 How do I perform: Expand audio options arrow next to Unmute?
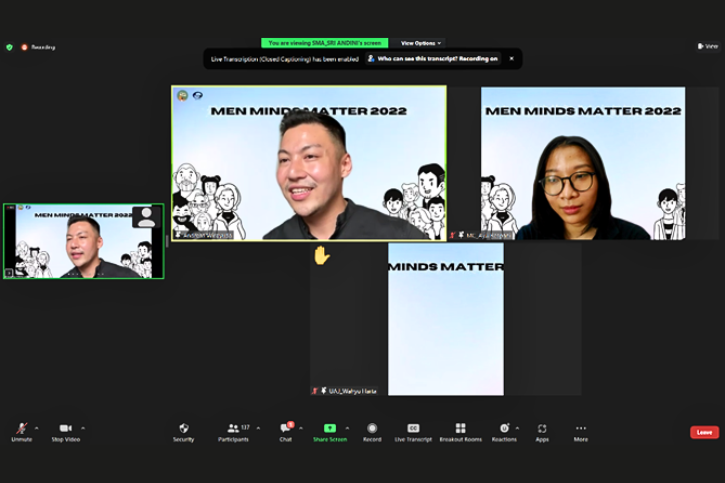(x=37, y=428)
